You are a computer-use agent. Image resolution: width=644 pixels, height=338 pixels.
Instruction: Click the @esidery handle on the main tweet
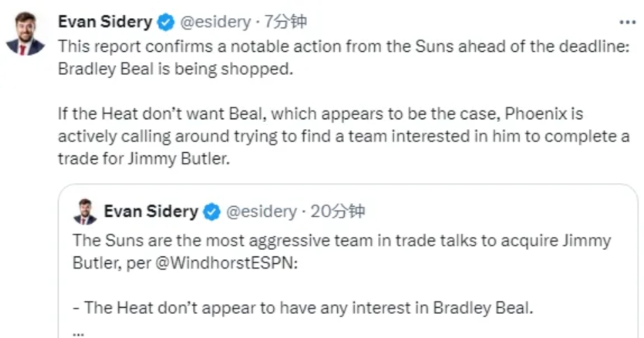pos(213,22)
